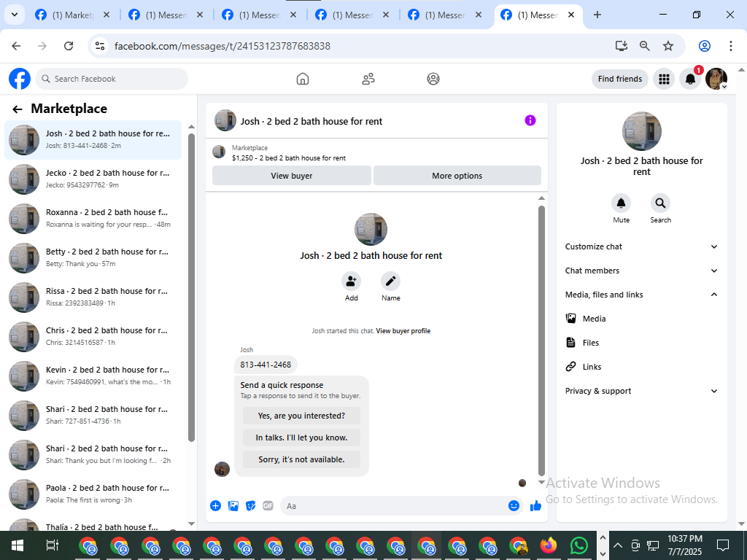Expand Privacy & support section

pyautogui.click(x=641, y=391)
